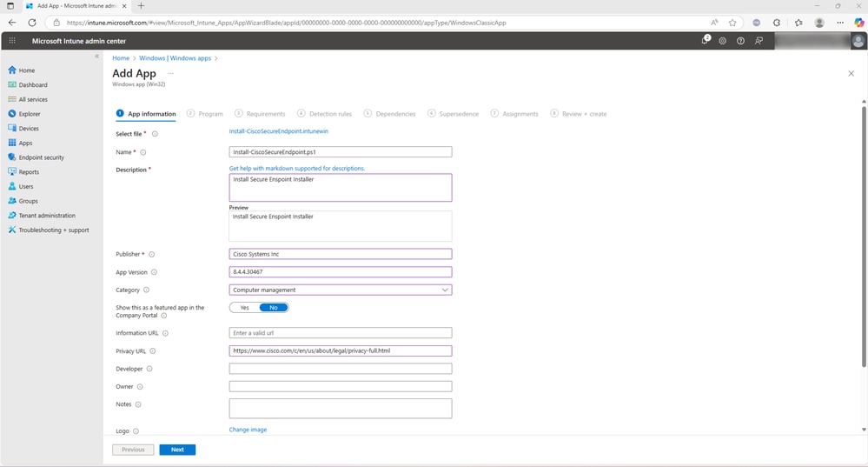This screenshot has height=467, width=868.
Task: Click the info icon next to Publisher
Action: (x=152, y=254)
